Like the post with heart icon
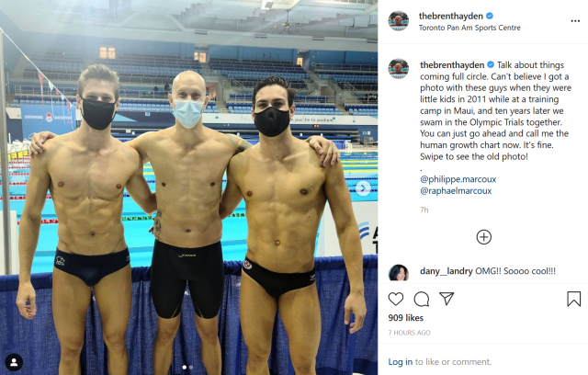 point(396,299)
